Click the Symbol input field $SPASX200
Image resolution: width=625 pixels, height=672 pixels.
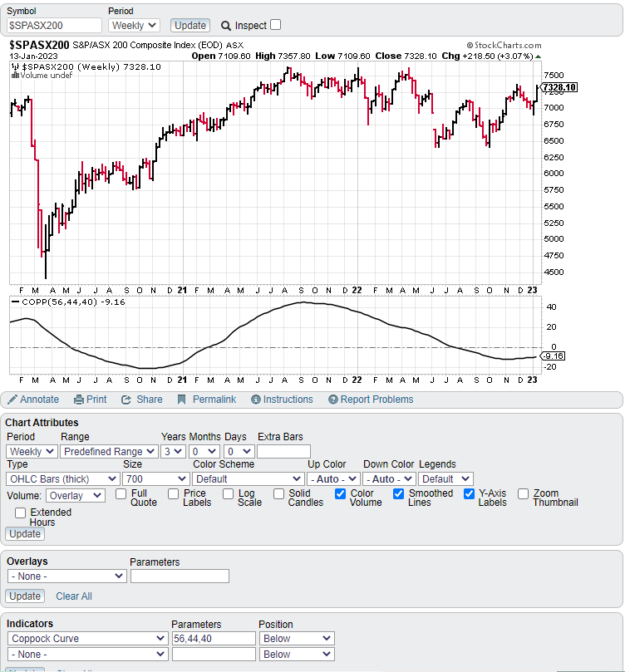tap(55, 25)
